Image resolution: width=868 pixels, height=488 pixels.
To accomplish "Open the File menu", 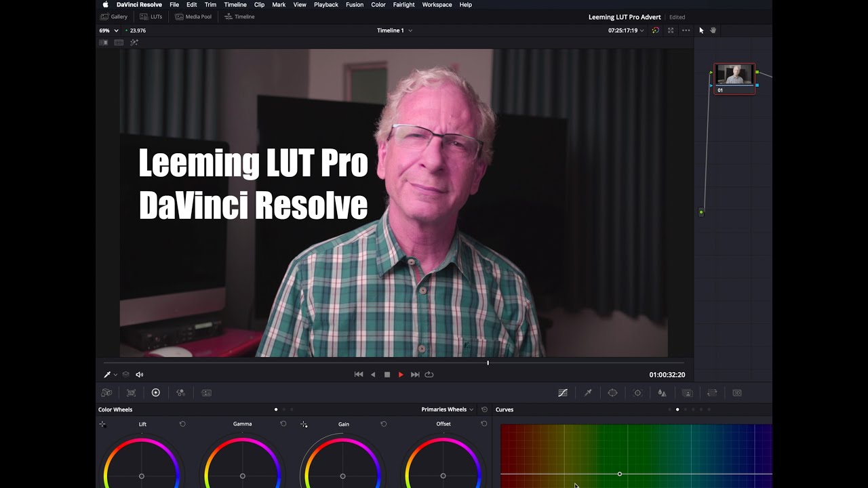I will [174, 5].
